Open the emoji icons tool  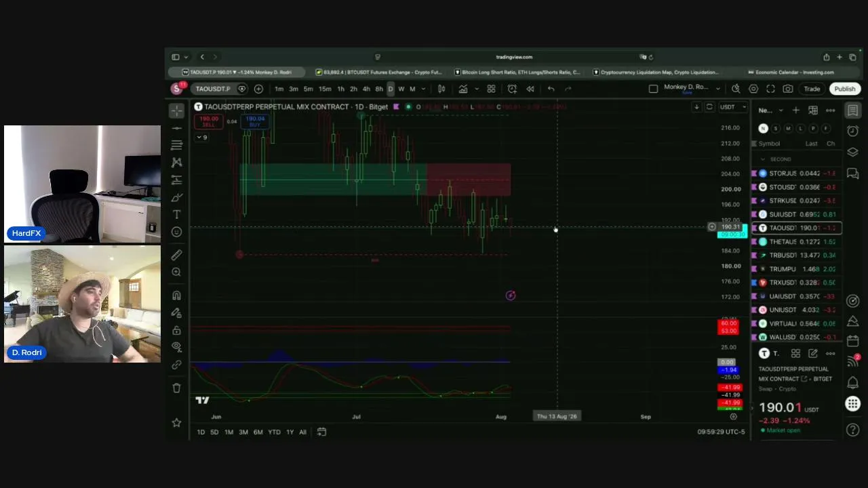[x=177, y=232]
